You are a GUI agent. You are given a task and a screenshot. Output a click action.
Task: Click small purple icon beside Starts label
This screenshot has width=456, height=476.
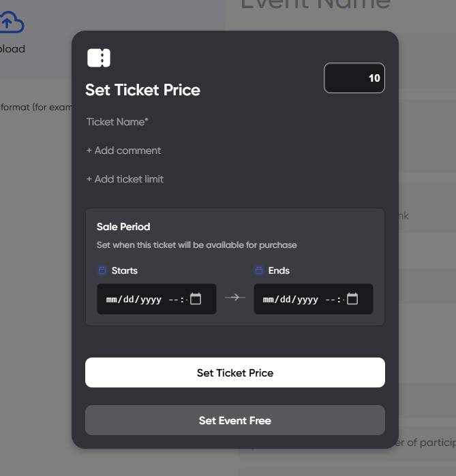coord(102,270)
